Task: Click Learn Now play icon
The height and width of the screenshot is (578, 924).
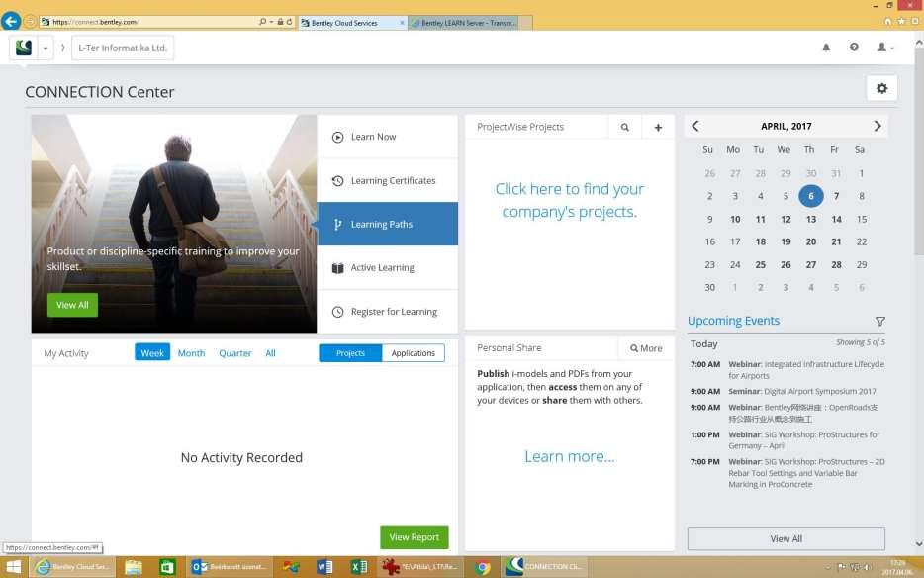Action: pyautogui.click(x=337, y=137)
